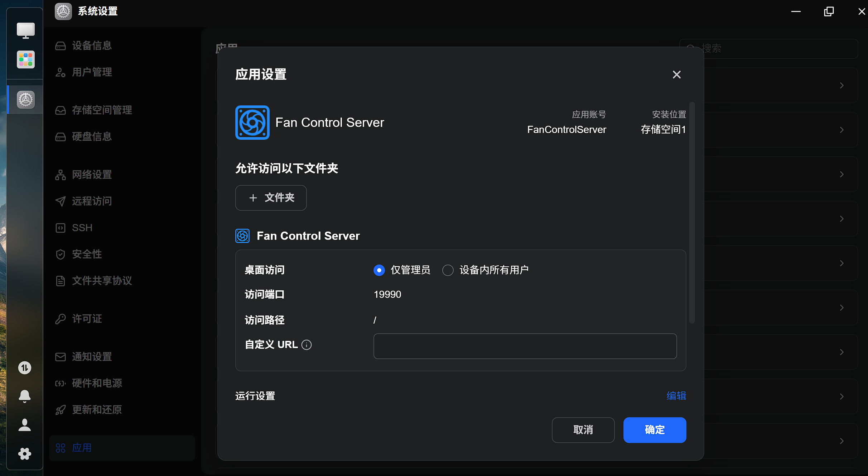Expand the fifth app row chevron behind dialog

(842, 263)
